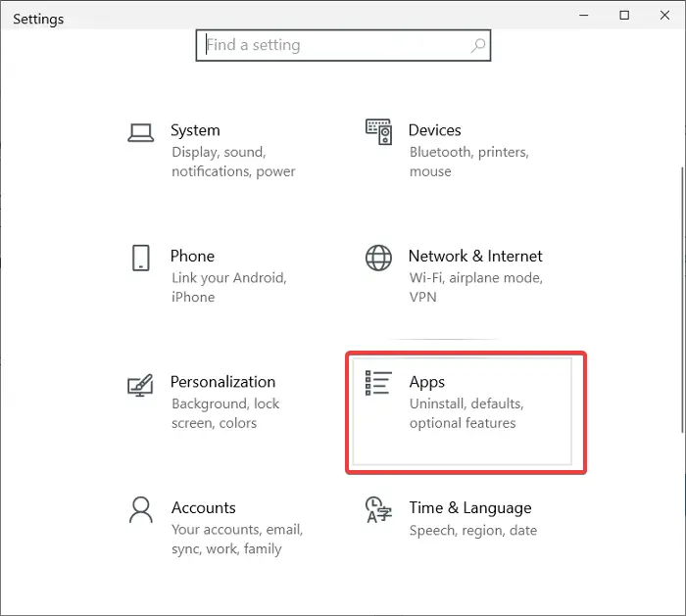Open the System settings heading

pos(195,130)
